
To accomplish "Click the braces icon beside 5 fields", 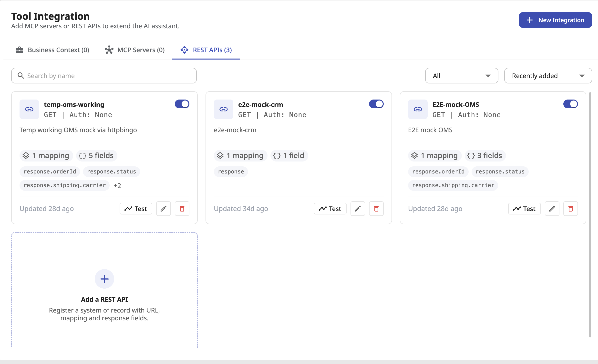I will pos(82,155).
